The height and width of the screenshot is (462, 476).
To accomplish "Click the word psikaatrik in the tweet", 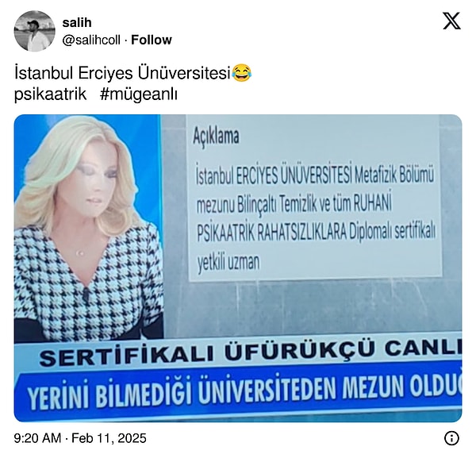I will 51,94.
